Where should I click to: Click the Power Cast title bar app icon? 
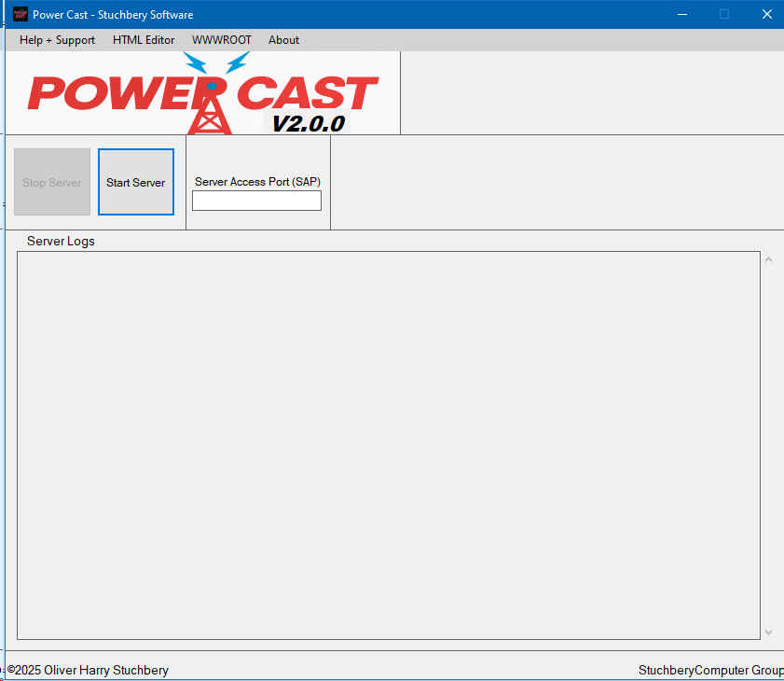(x=20, y=14)
